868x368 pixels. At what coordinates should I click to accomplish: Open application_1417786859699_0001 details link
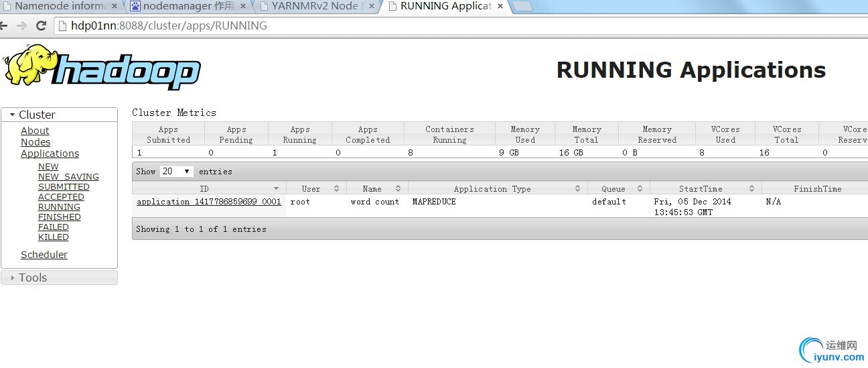[x=209, y=202]
